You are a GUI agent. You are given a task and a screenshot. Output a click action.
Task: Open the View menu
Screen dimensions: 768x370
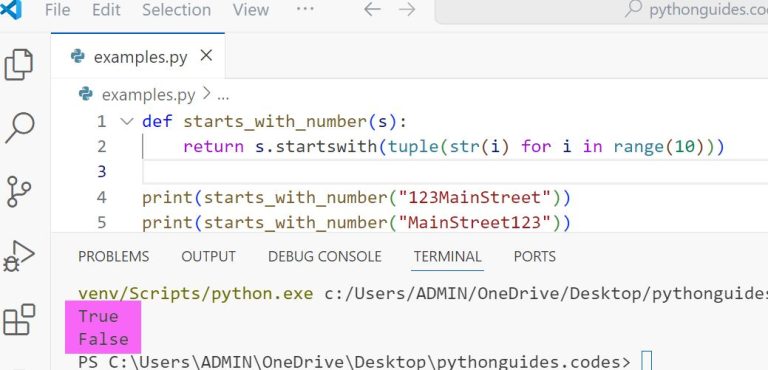click(250, 10)
